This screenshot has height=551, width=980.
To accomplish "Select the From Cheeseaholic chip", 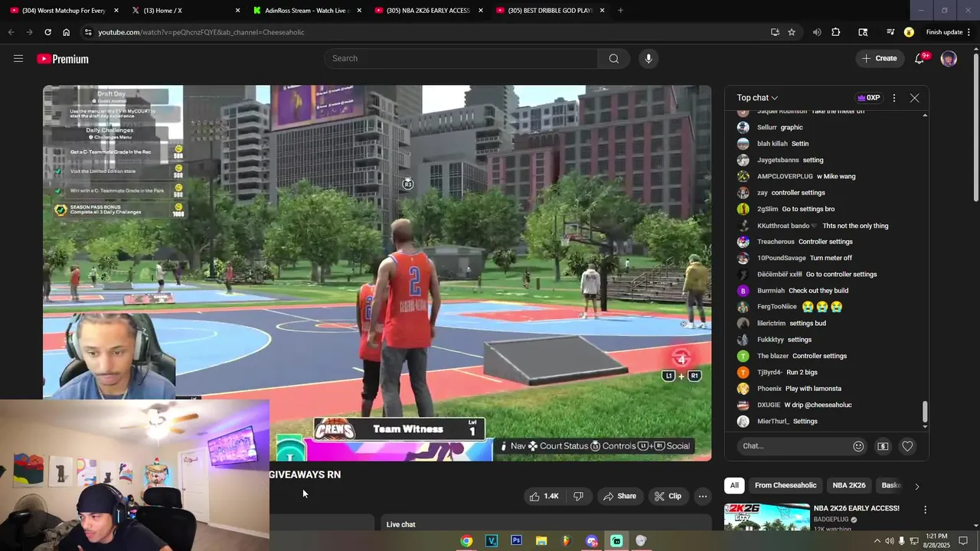I will click(786, 485).
